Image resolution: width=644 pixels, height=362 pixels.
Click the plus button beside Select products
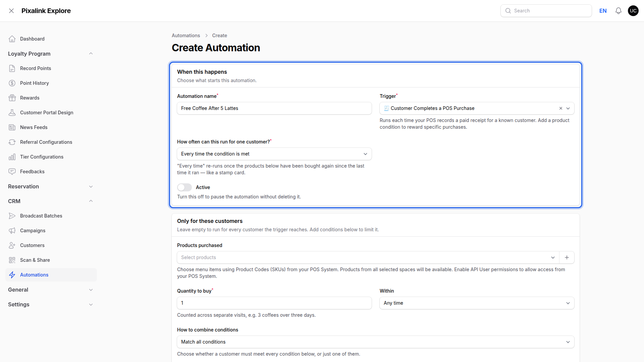click(x=567, y=257)
